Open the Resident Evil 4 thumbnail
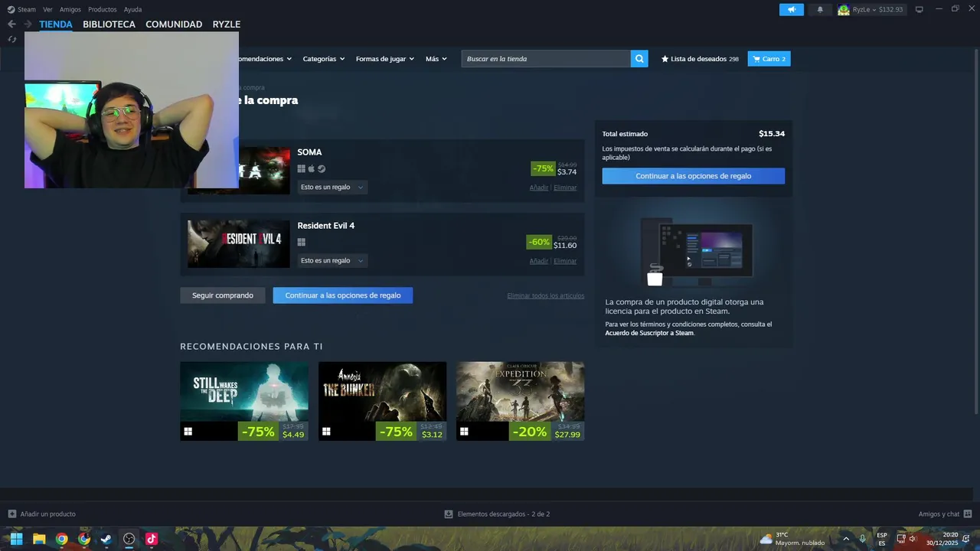The image size is (980, 551). (239, 244)
